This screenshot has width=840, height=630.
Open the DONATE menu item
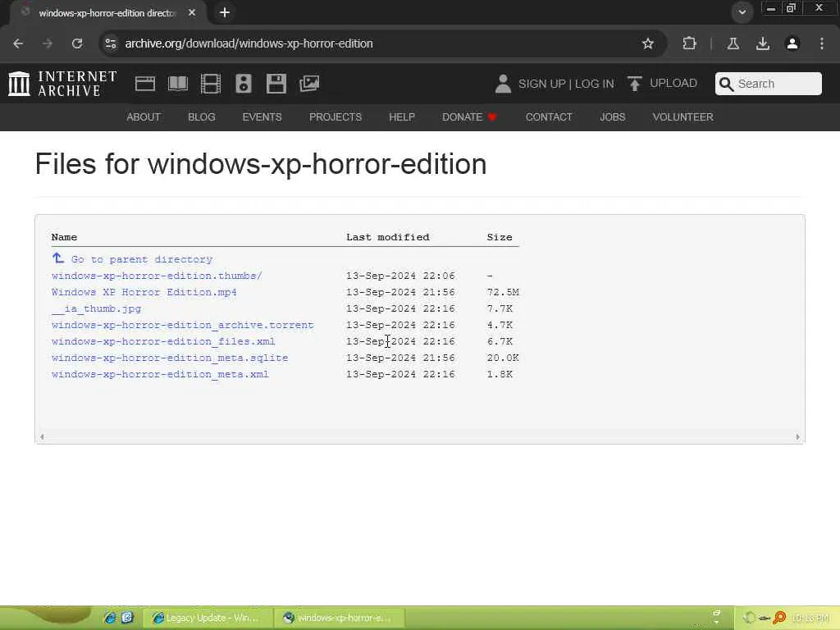point(469,116)
